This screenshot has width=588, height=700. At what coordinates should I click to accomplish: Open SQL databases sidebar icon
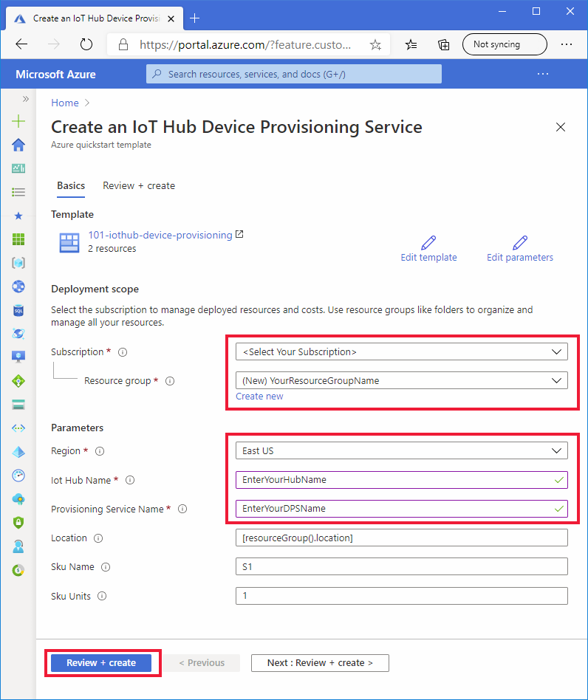(18, 310)
